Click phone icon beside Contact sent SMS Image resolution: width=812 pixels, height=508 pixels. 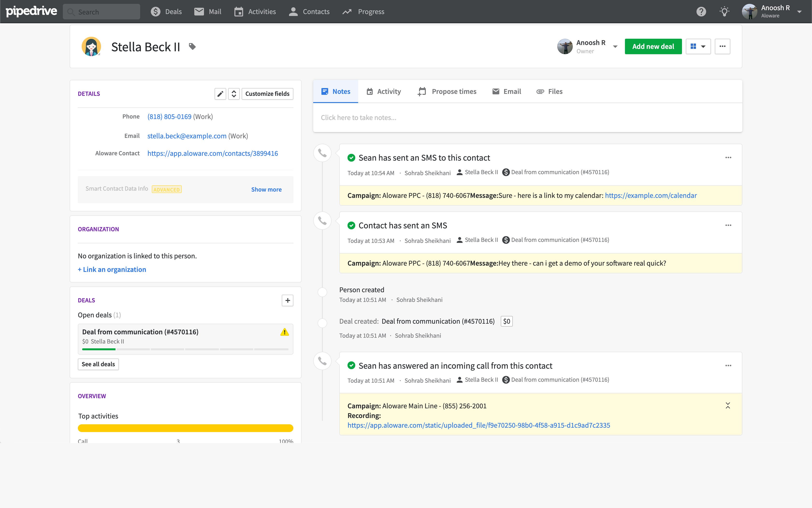click(x=322, y=221)
